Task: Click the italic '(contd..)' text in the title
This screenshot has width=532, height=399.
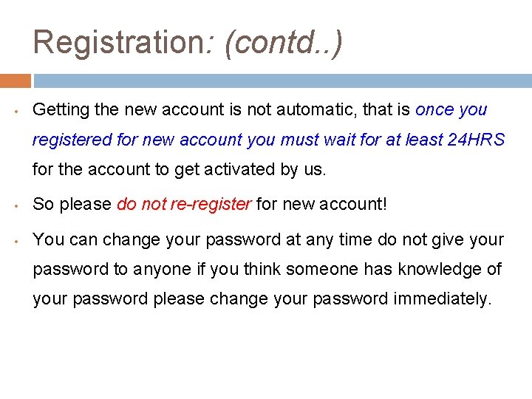Action: [284, 43]
